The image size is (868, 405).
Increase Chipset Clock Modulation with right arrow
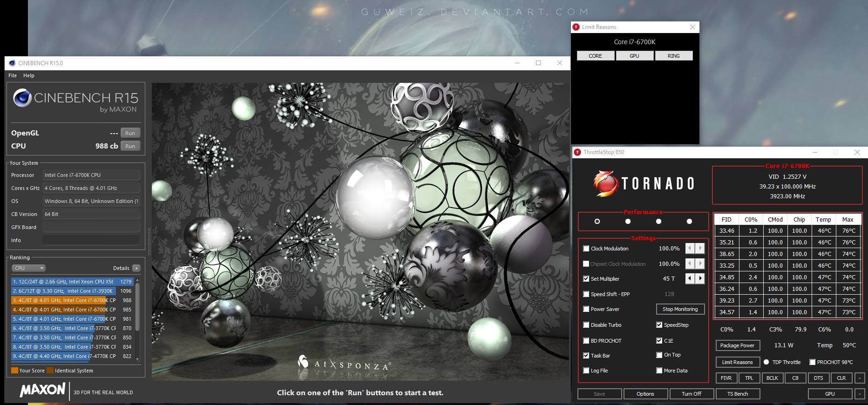700,263
